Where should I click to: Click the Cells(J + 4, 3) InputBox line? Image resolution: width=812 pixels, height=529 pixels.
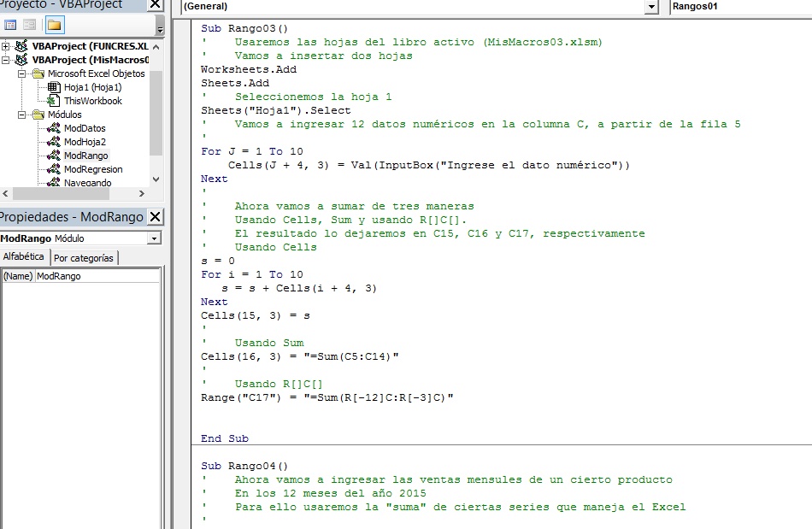pyautogui.click(x=429, y=165)
